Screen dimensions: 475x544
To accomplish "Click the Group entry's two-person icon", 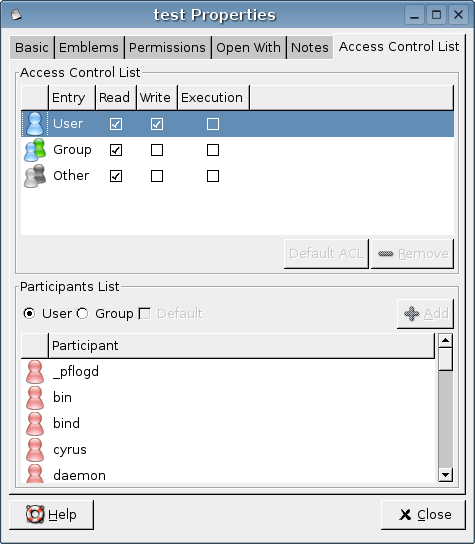I will pos(35,150).
